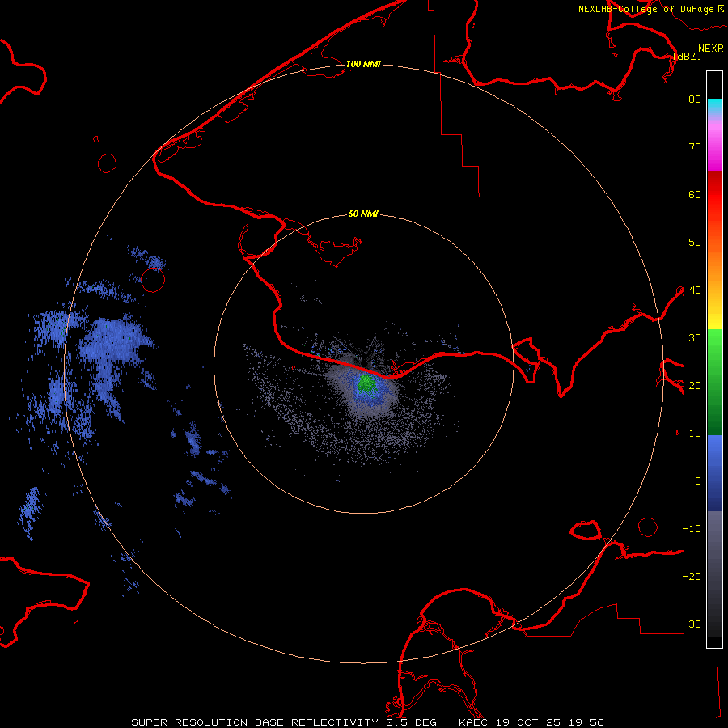Click the NEXLAB-College of DuPage label

[x=645, y=9]
